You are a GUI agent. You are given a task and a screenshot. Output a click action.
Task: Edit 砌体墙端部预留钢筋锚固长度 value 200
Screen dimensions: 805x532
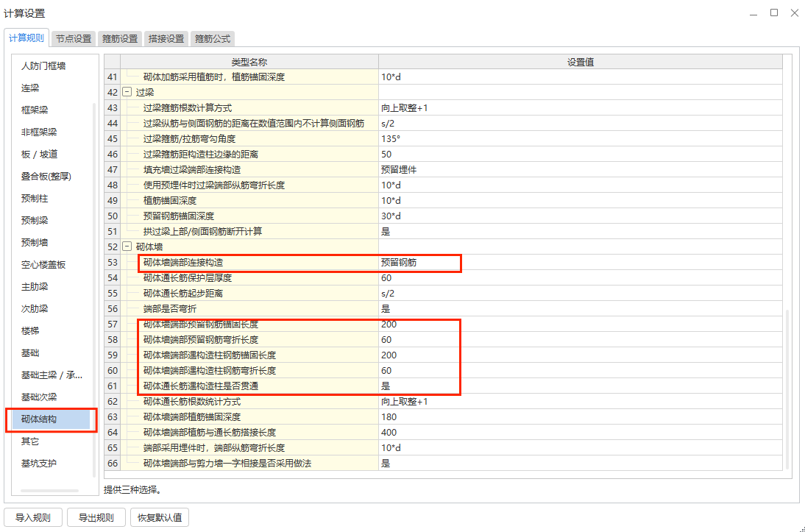581,324
